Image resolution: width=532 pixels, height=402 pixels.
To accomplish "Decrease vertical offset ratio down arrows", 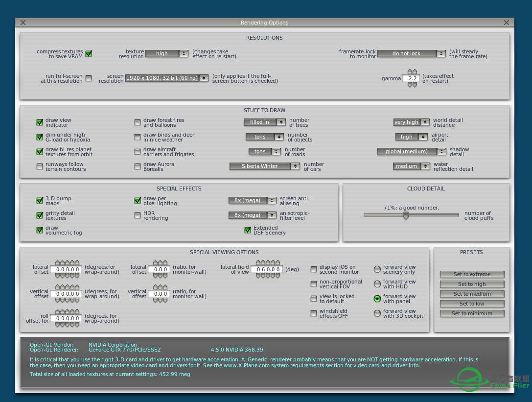I will 160,301.
